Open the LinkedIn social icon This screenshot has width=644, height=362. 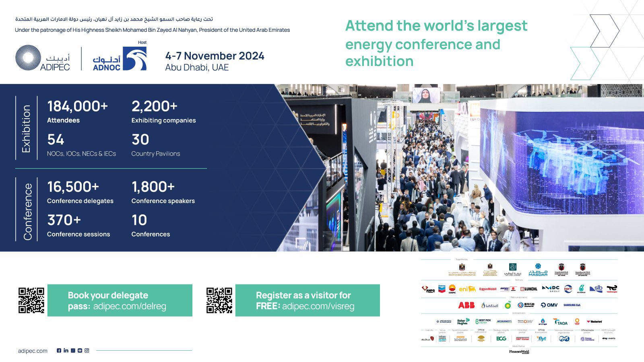pos(66,350)
